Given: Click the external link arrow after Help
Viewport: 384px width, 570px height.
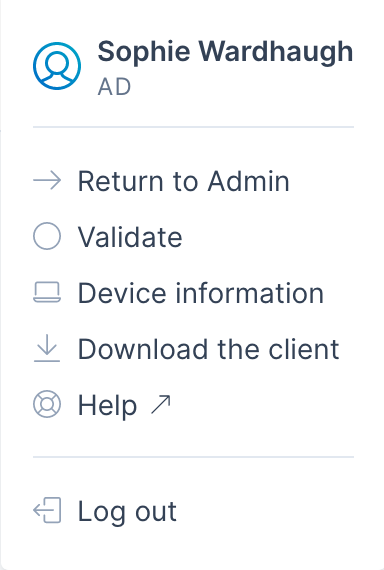Looking at the screenshot, I should click(161, 405).
